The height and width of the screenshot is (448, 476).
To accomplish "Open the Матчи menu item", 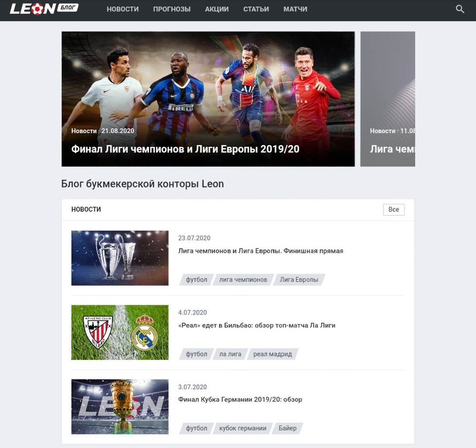I will pos(295,9).
